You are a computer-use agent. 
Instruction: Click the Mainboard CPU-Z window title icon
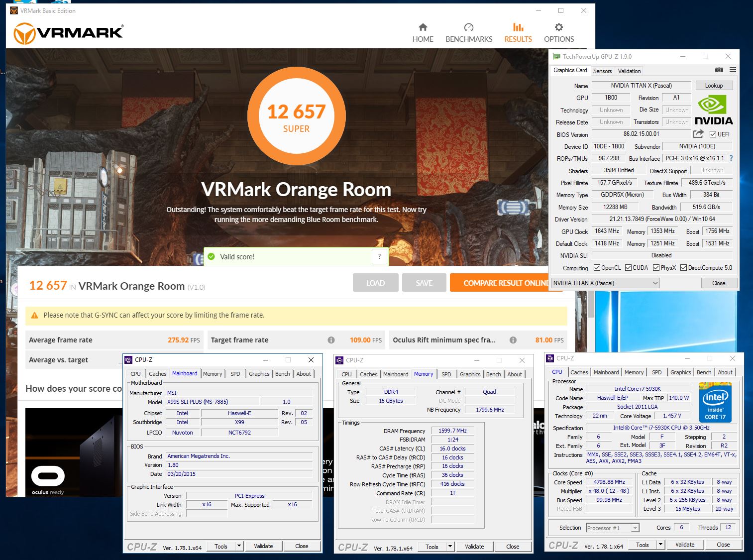pos(128,359)
